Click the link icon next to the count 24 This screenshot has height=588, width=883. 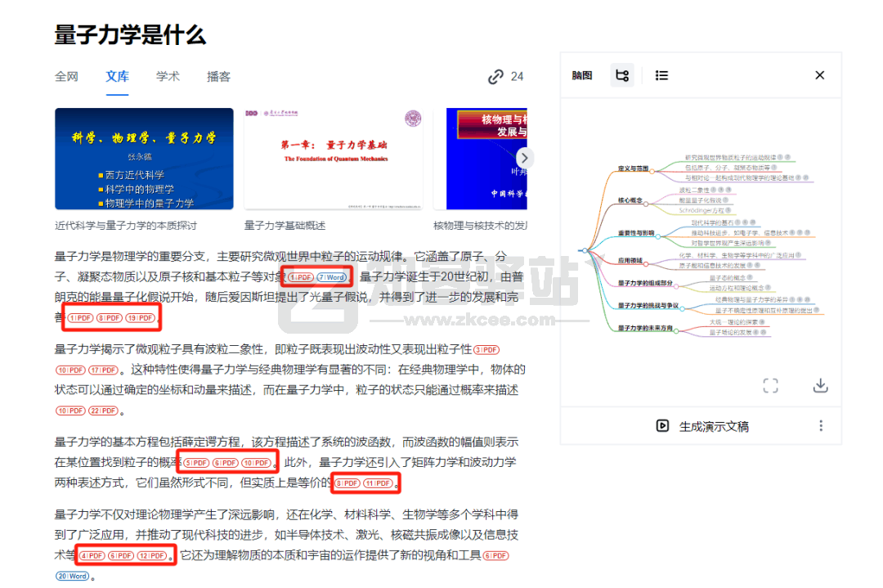[x=495, y=76]
